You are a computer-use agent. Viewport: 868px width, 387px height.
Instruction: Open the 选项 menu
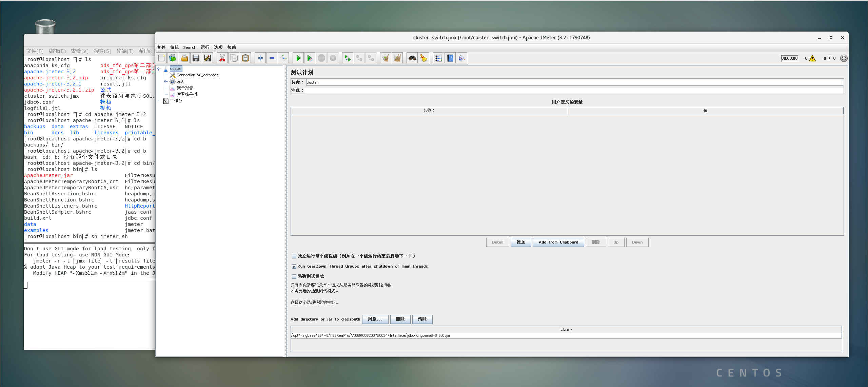pyautogui.click(x=218, y=47)
